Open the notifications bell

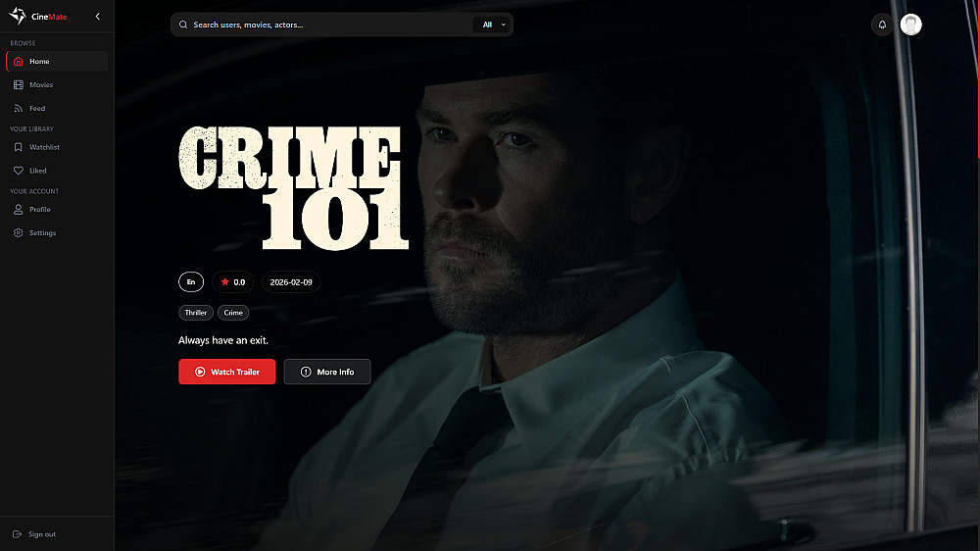882,25
